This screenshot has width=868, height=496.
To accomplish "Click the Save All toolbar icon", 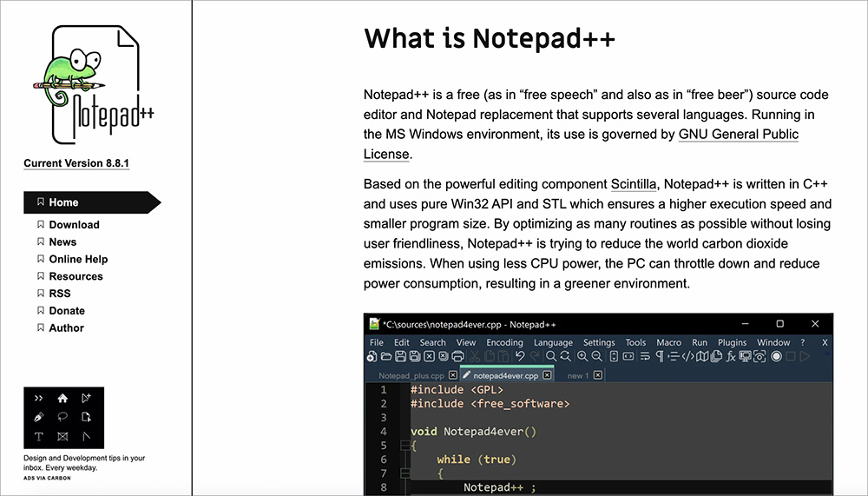I will click(415, 356).
